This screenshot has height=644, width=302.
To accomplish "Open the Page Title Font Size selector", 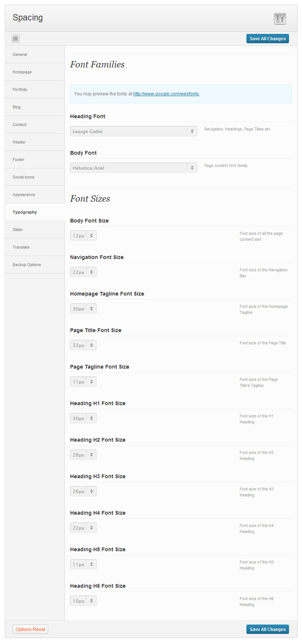I will pos(84,345).
